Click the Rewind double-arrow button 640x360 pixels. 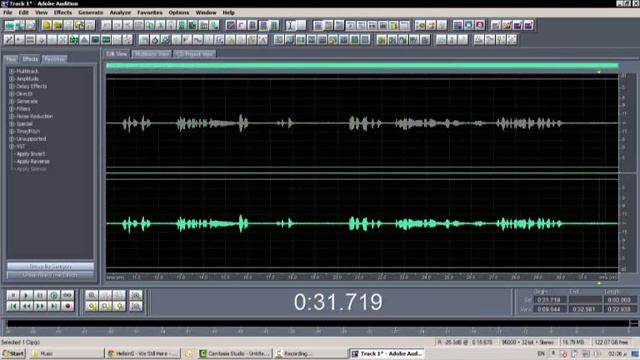coord(27,306)
